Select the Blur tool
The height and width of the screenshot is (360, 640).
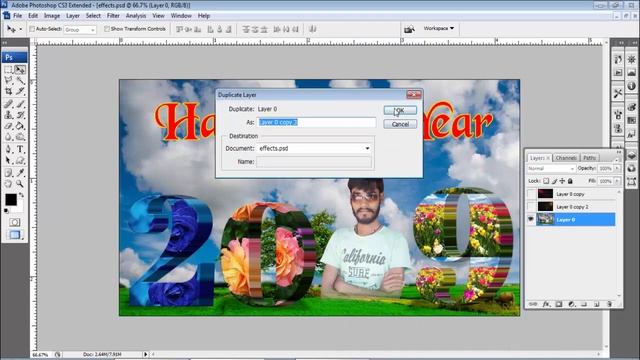coord(9,137)
